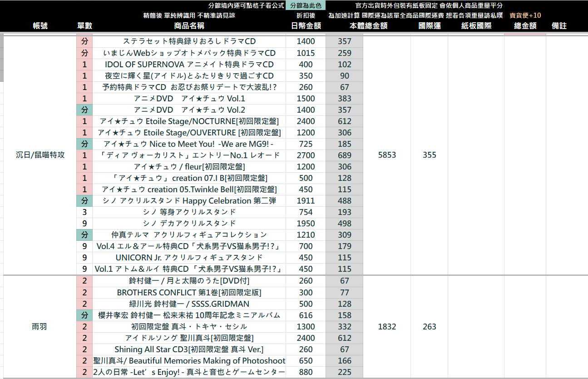The image size is (588, 379).
Task: Click the 5853 body total cell
Action: [x=387, y=155]
